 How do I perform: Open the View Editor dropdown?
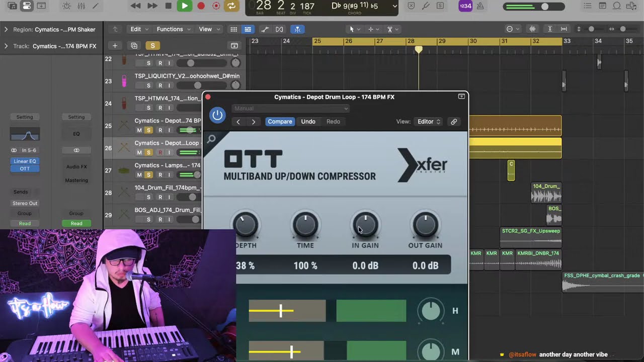click(429, 122)
